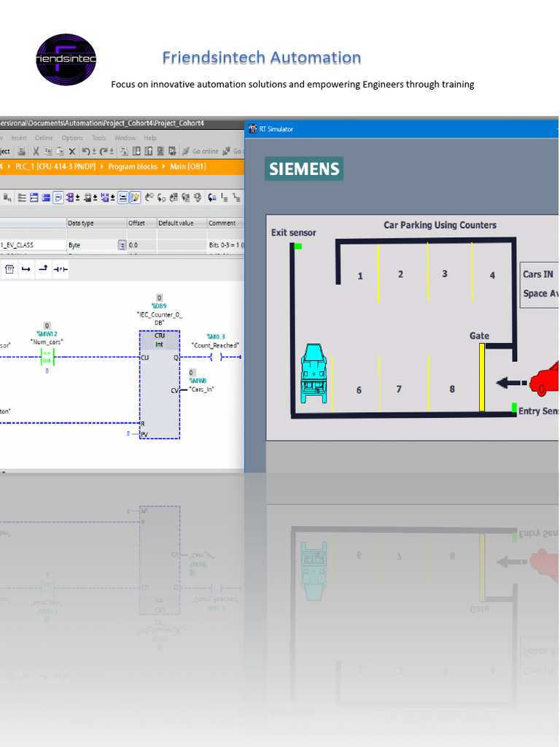Screen dimensions: 560x747
Task: Click the green Exit sensor indicator
Action: pyautogui.click(x=298, y=247)
